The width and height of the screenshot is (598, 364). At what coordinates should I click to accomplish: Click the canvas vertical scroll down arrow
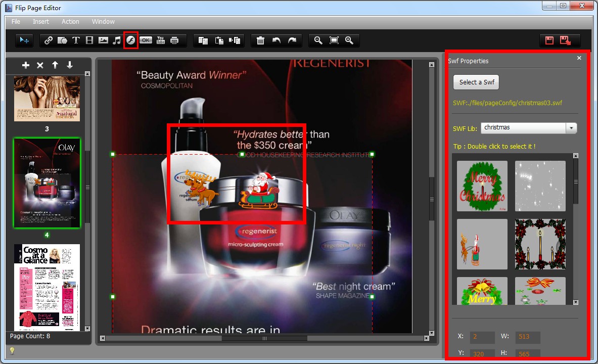coord(431,333)
